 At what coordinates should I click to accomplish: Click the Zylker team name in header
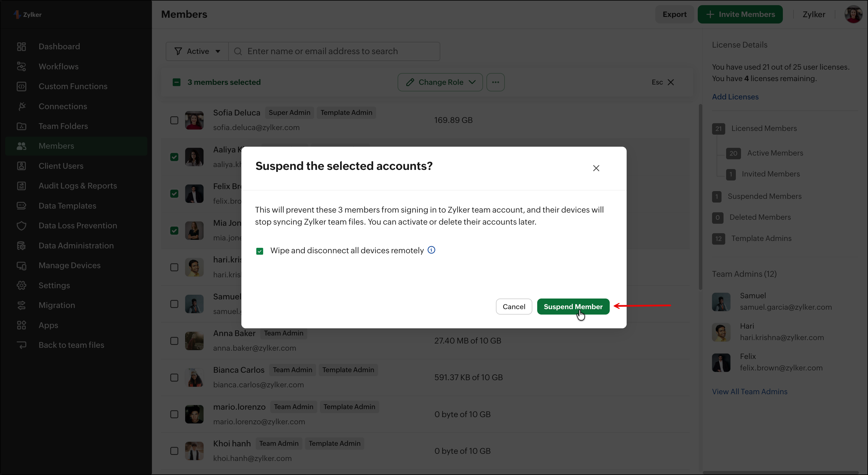click(814, 15)
